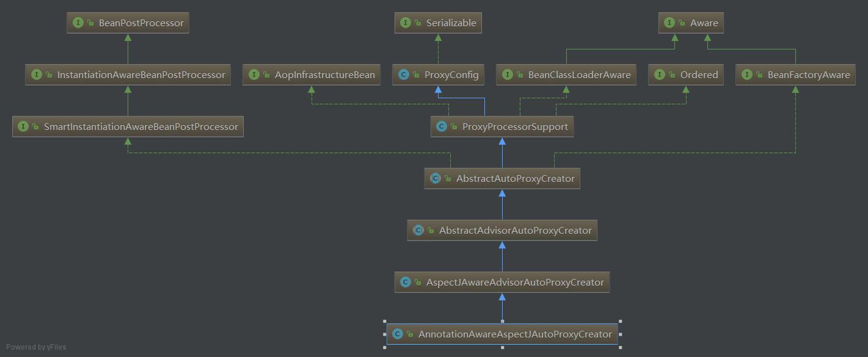
Task: Click the Powered by yFiles label
Action: pyautogui.click(x=37, y=347)
